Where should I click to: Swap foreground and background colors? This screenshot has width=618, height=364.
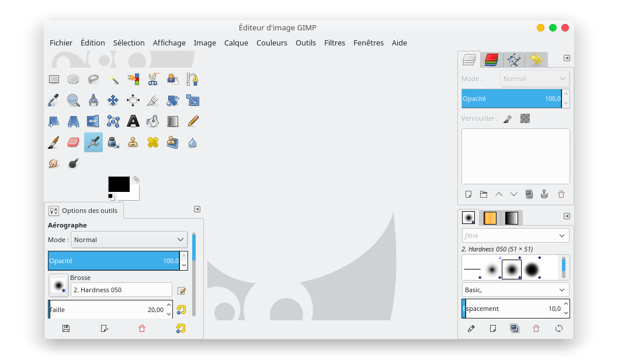click(136, 180)
